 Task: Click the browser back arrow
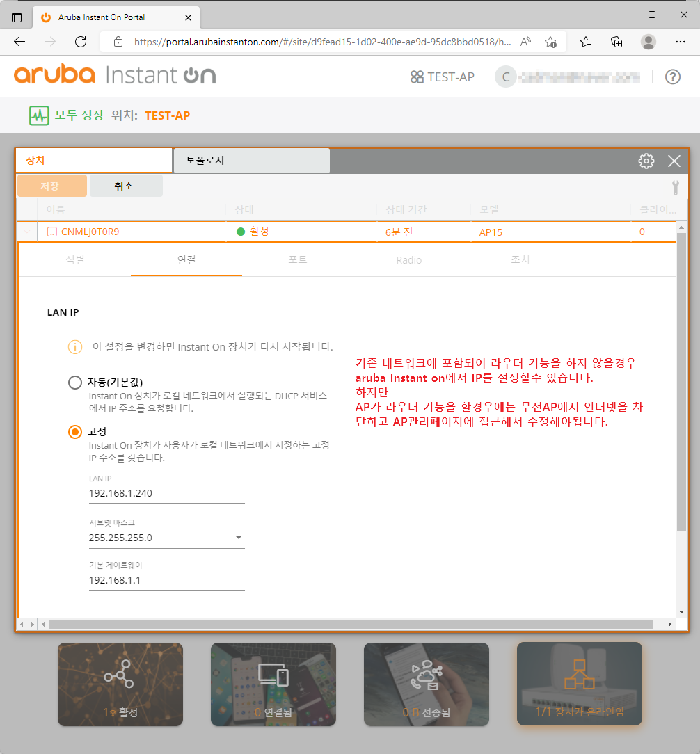point(19,42)
